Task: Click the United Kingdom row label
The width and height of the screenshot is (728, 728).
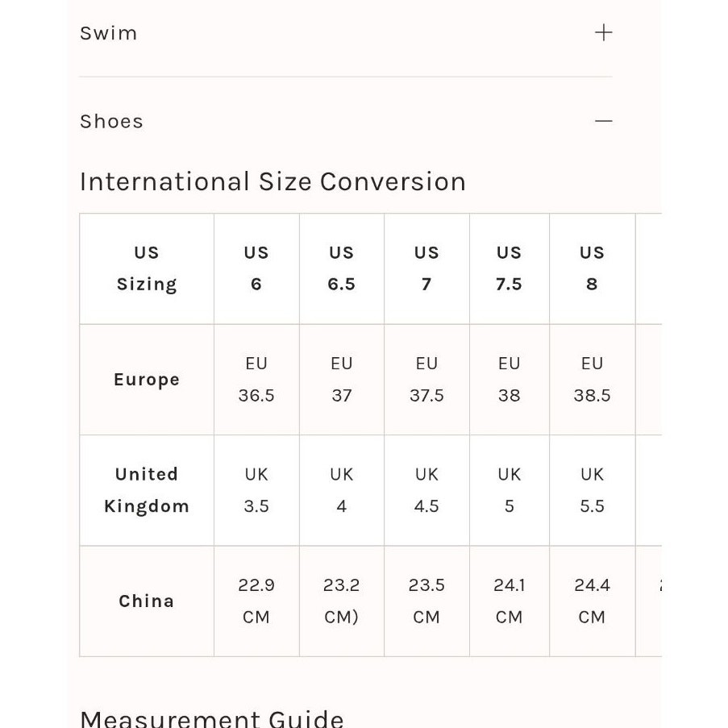Action: (x=147, y=490)
